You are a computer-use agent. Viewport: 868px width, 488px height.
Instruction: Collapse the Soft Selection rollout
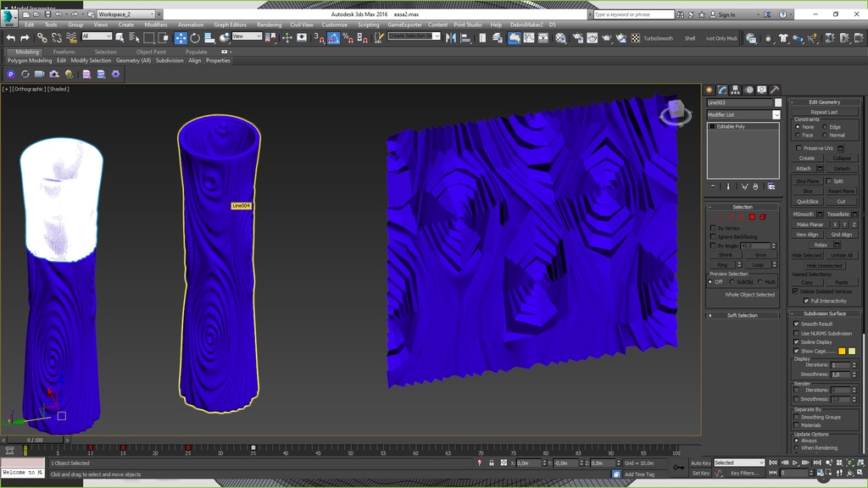(742, 315)
